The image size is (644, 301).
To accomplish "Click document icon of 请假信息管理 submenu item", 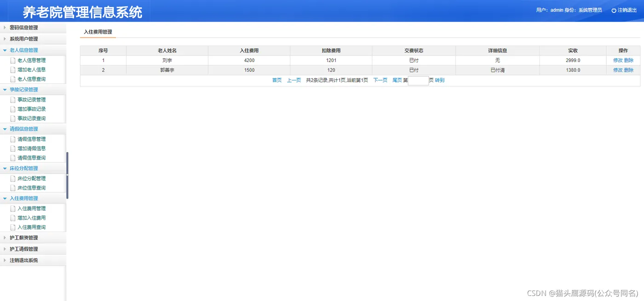I will pos(13,139).
